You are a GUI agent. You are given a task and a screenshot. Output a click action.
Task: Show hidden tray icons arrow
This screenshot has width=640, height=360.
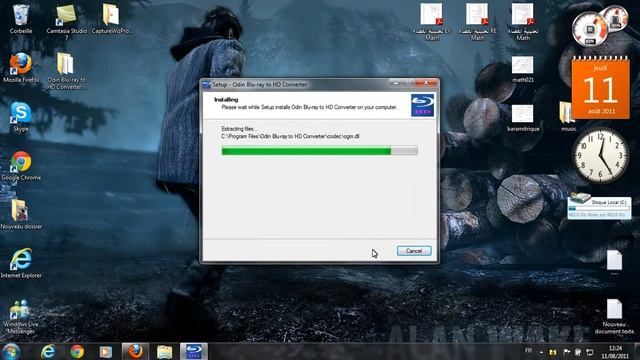coord(541,352)
